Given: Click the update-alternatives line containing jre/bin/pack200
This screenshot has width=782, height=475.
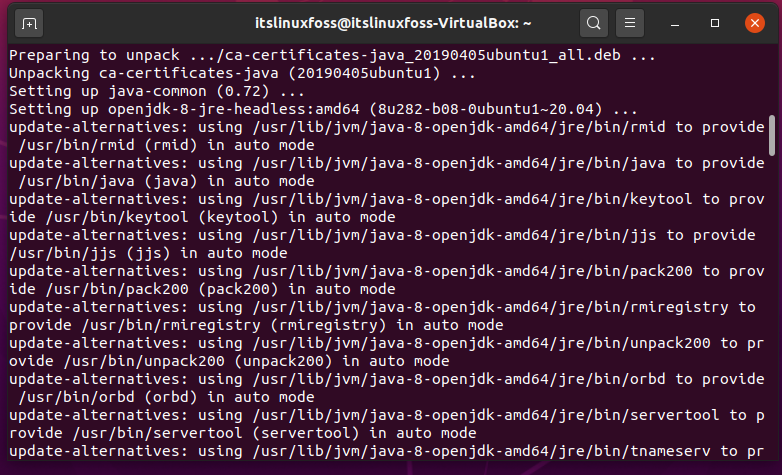Looking at the screenshot, I should click(387, 271).
